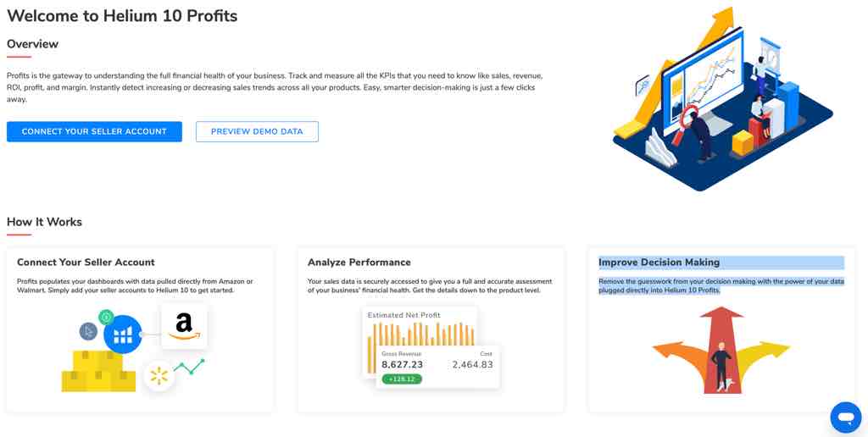Screen dimensions: 868x437
Task: Open Preview Demo Data
Action: (257, 131)
